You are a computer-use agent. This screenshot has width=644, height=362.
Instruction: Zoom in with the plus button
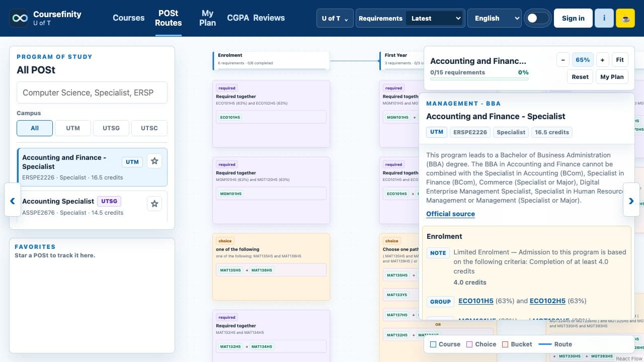(602, 60)
